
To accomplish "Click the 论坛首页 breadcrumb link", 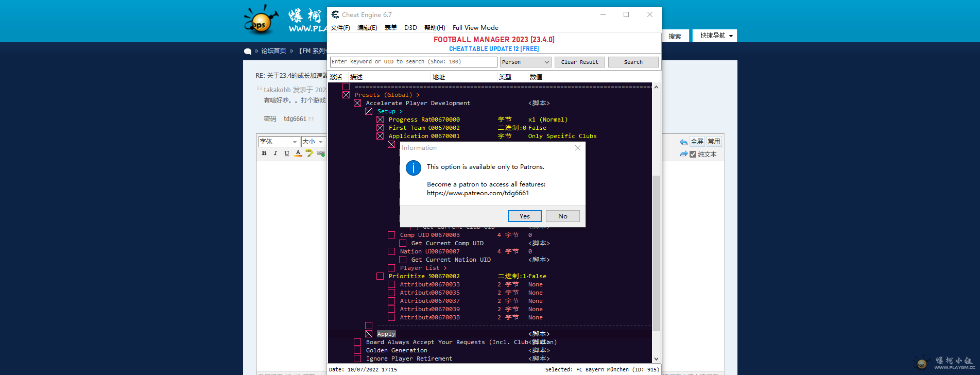I will [x=273, y=51].
